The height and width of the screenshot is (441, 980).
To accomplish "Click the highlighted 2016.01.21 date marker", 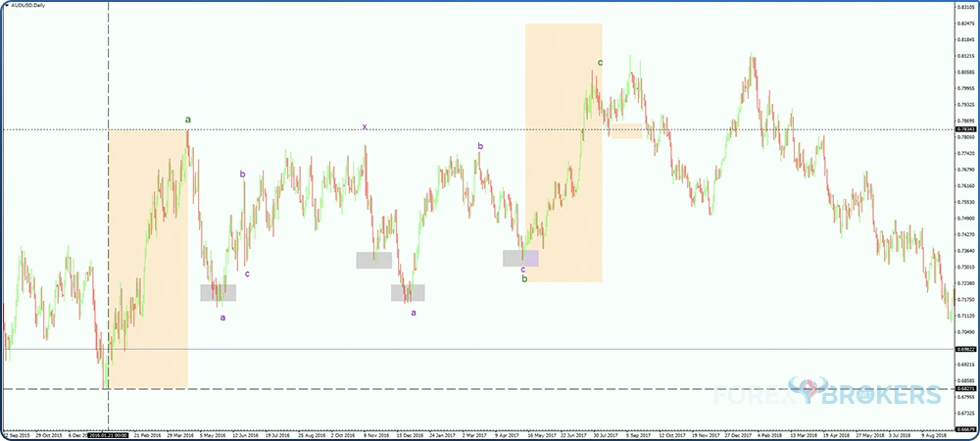I will coord(107,432).
